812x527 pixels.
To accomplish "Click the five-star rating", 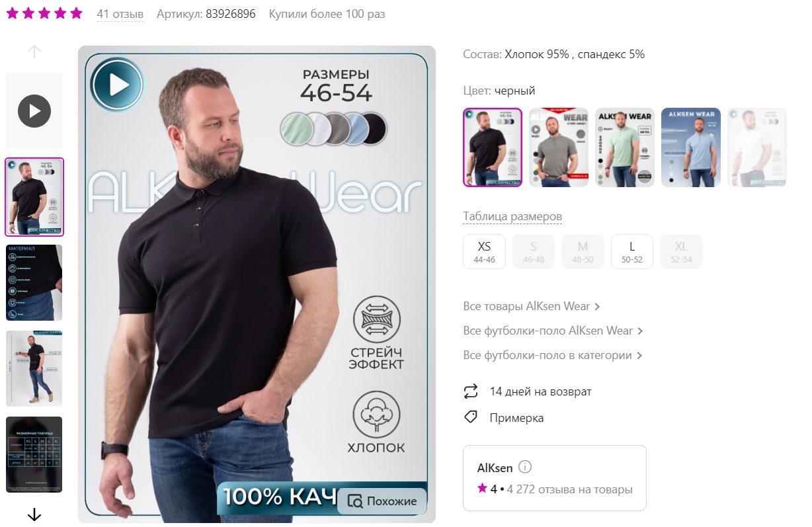I will 44,13.
